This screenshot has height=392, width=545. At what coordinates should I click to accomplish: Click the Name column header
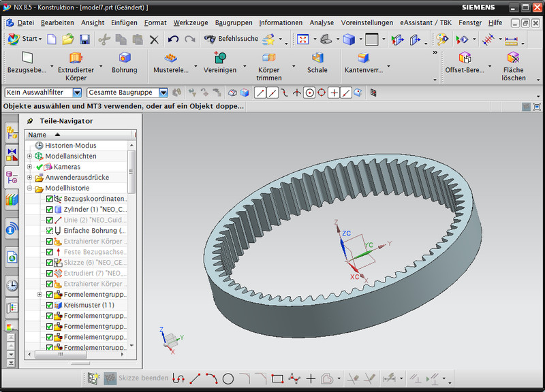[38, 135]
